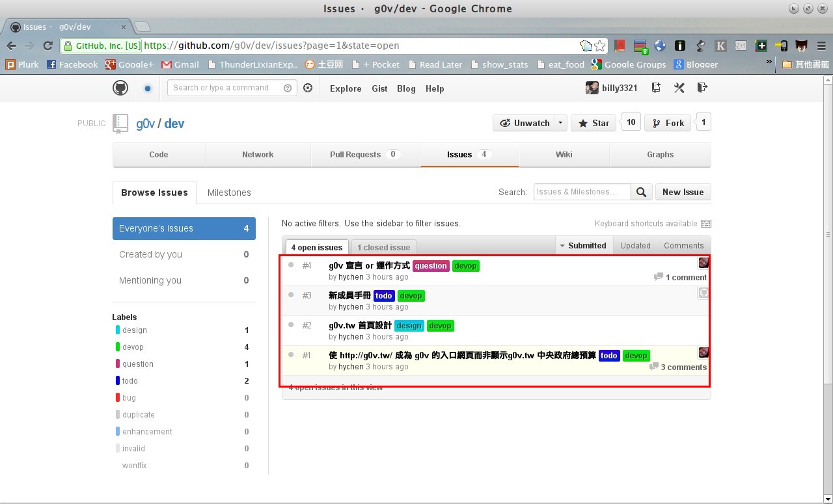Show the 1 closed issue tab

(x=383, y=247)
